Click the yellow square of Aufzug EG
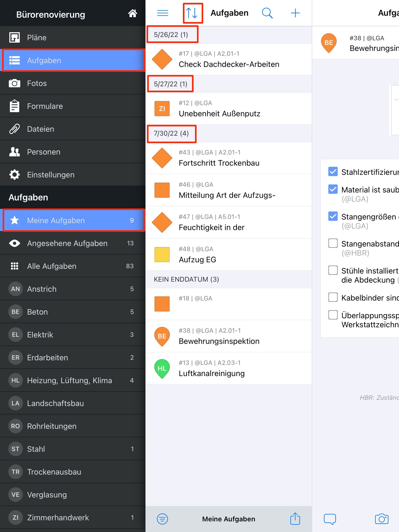Viewport: 399px width, 532px height. 162,255
